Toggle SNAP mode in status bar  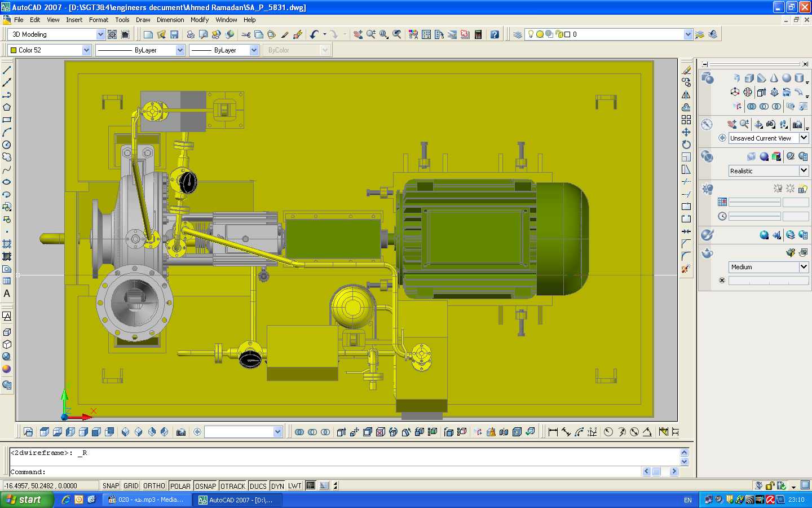pos(111,485)
